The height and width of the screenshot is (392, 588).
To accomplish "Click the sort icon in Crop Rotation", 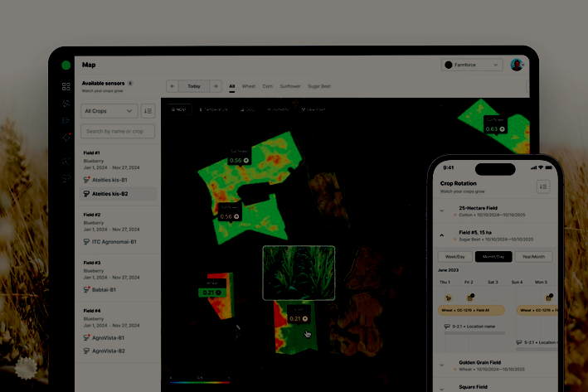I will coord(543,186).
